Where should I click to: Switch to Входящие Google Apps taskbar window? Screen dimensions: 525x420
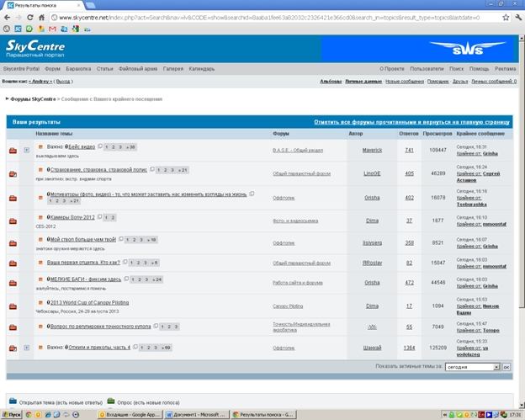pyautogui.click(x=131, y=415)
